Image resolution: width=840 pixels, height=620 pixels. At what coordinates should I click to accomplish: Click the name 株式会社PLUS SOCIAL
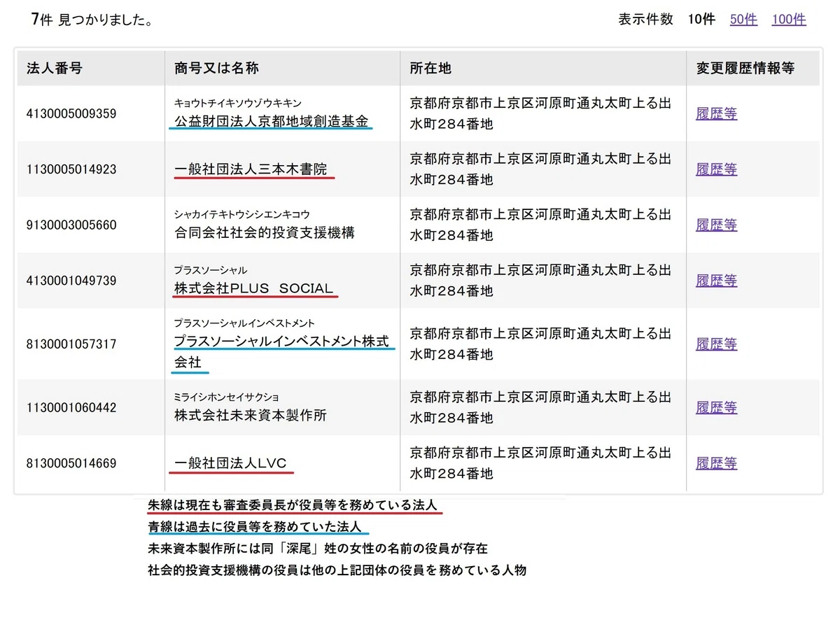[253, 288]
